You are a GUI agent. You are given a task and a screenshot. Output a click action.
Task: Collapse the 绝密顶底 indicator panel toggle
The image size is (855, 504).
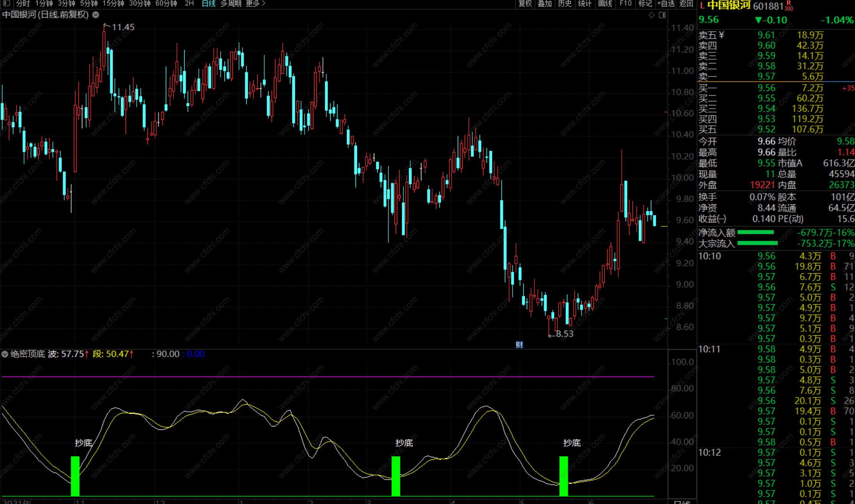pos(5,354)
